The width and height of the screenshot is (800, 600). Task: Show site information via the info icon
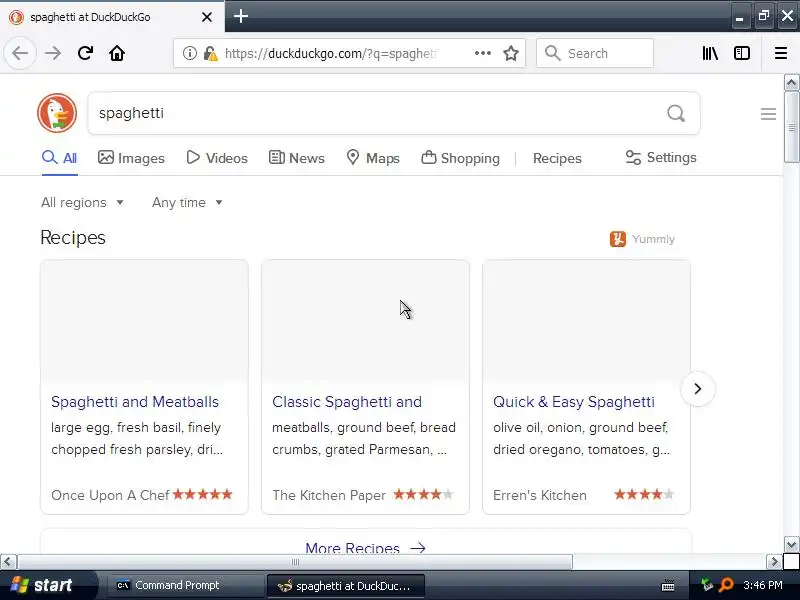(190, 53)
